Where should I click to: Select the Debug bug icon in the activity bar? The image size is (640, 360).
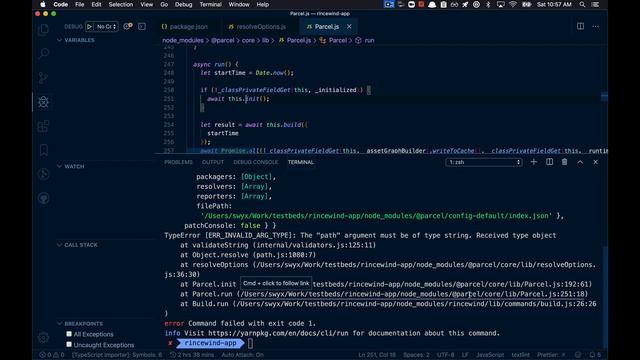pyautogui.click(x=43, y=102)
